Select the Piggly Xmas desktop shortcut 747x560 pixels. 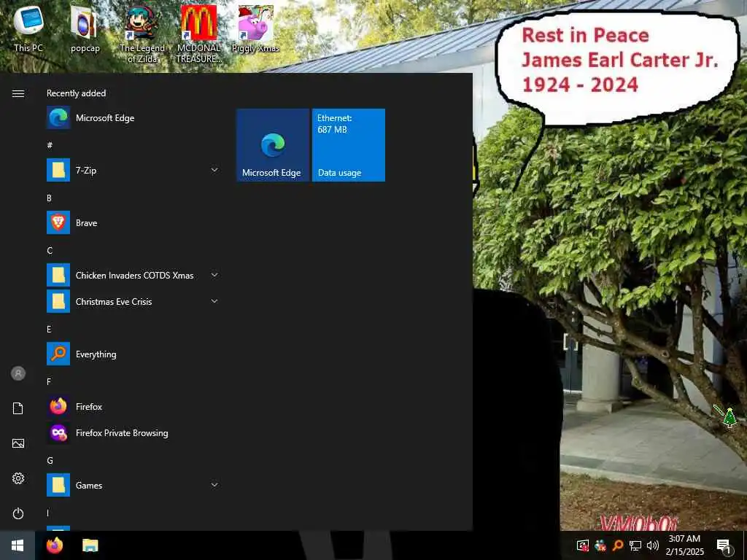[x=255, y=29]
